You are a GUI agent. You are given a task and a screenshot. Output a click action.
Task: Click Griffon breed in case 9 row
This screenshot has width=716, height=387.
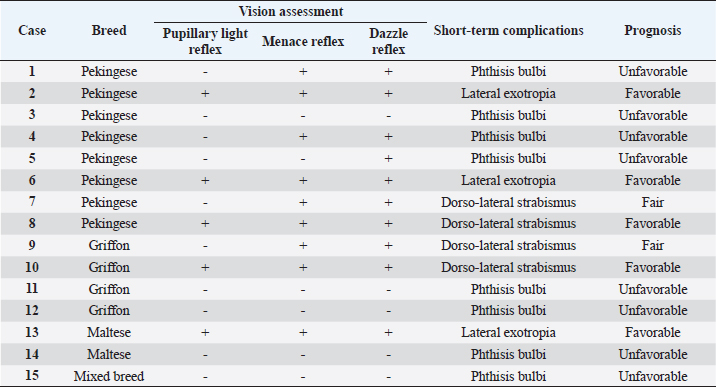(x=109, y=246)
